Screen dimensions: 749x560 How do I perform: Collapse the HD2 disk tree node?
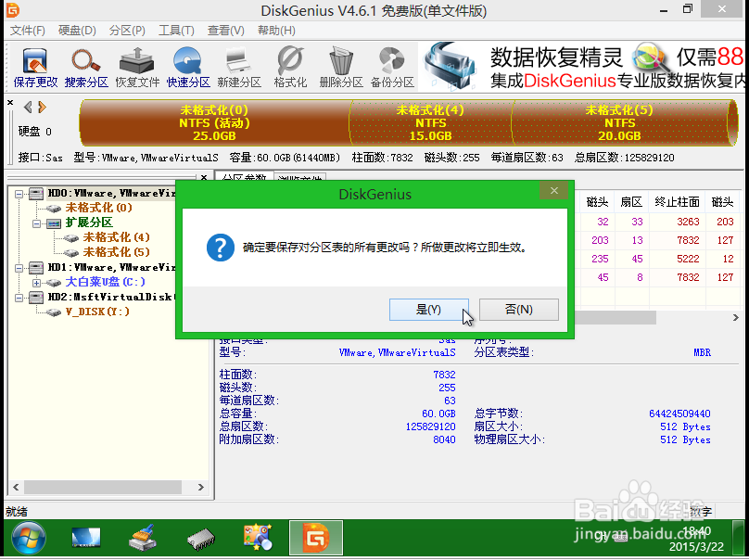pyautogui.click(x=19, y=298)
